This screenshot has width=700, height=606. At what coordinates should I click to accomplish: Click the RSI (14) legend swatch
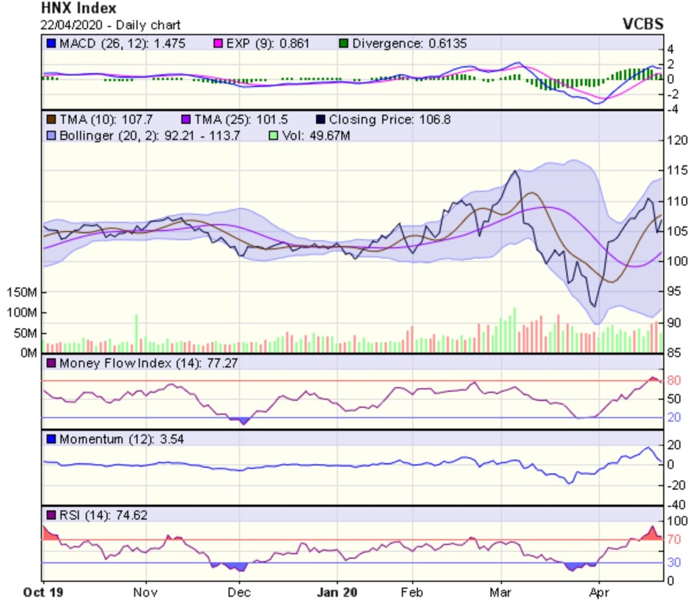coord(51,516)
